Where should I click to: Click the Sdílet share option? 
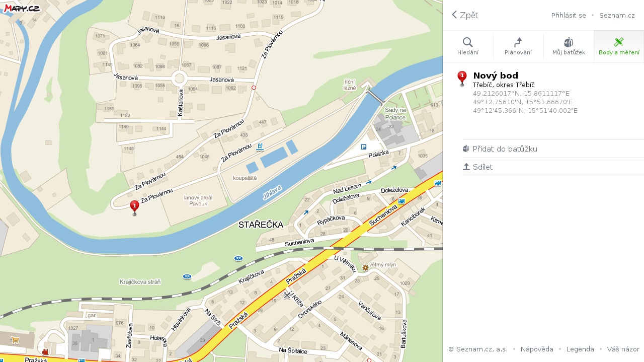(x=482, y=167)
